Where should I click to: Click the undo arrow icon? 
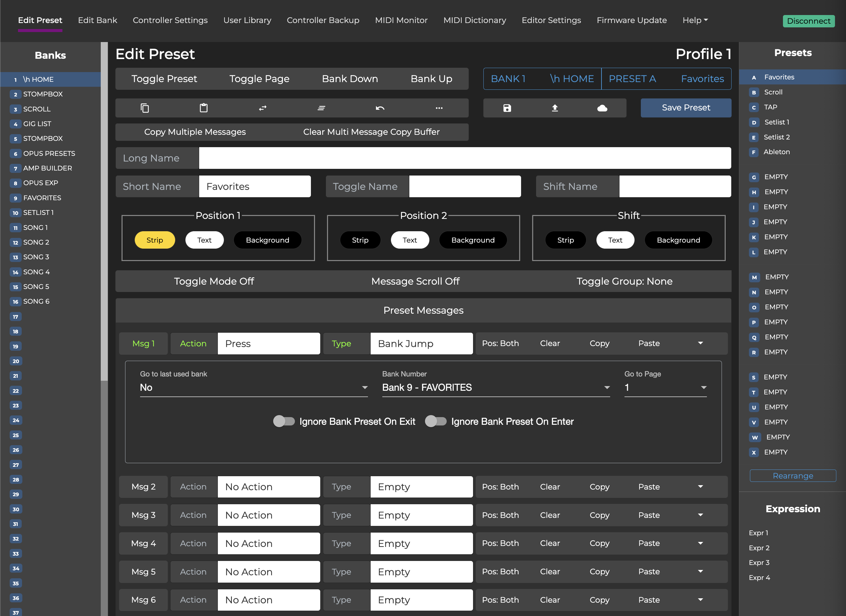[x=380, y=108]
